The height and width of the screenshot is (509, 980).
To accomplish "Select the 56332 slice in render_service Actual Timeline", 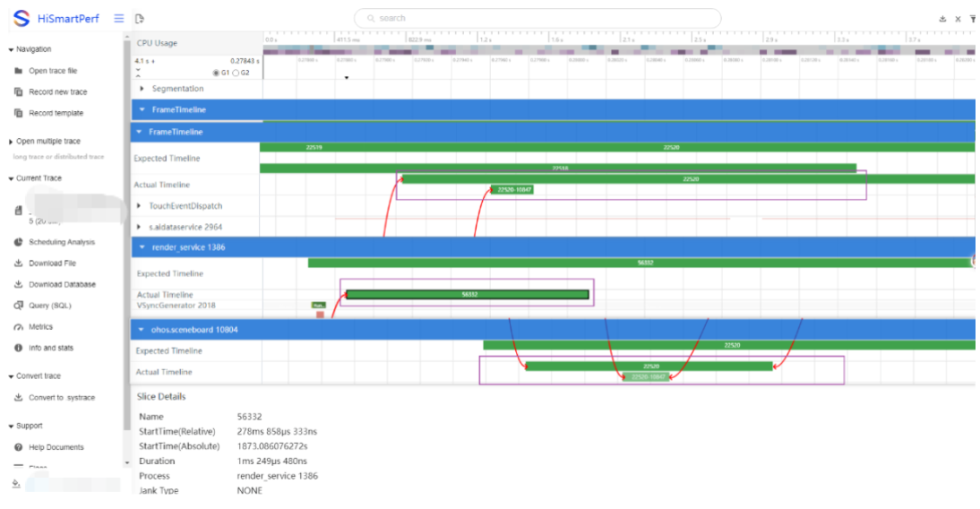I will point(468,295).
